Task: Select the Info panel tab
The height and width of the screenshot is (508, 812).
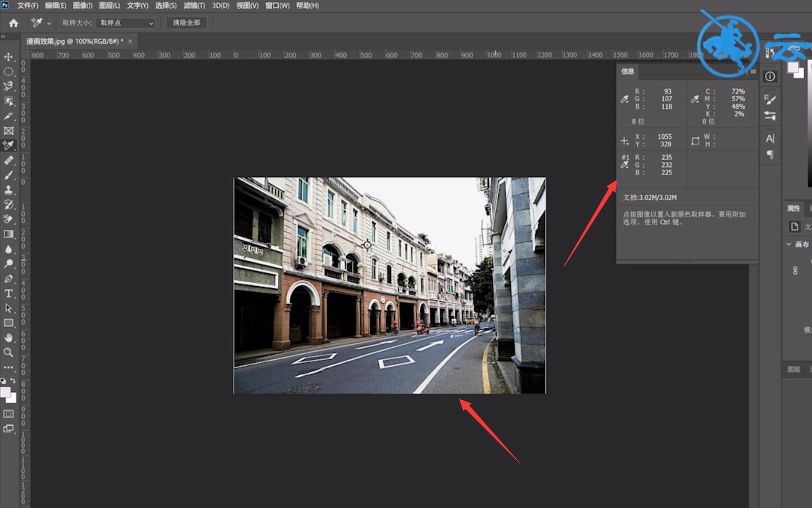Action: click(x=628, y=71)
